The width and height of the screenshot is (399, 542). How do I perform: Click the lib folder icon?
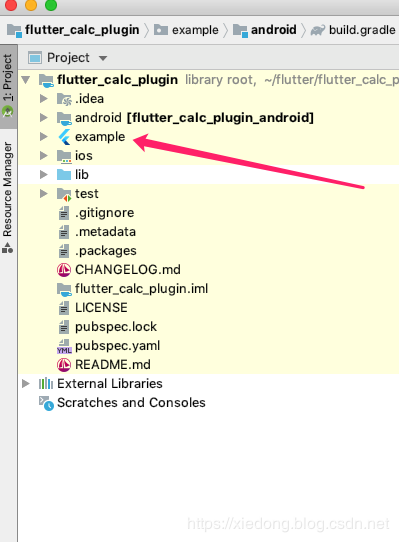tap(64, 175)
